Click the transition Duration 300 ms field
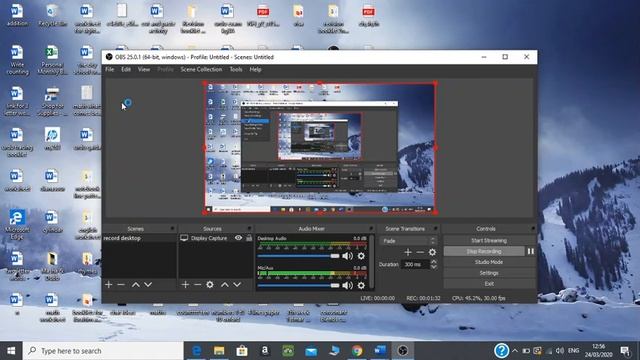 (416, 264)
